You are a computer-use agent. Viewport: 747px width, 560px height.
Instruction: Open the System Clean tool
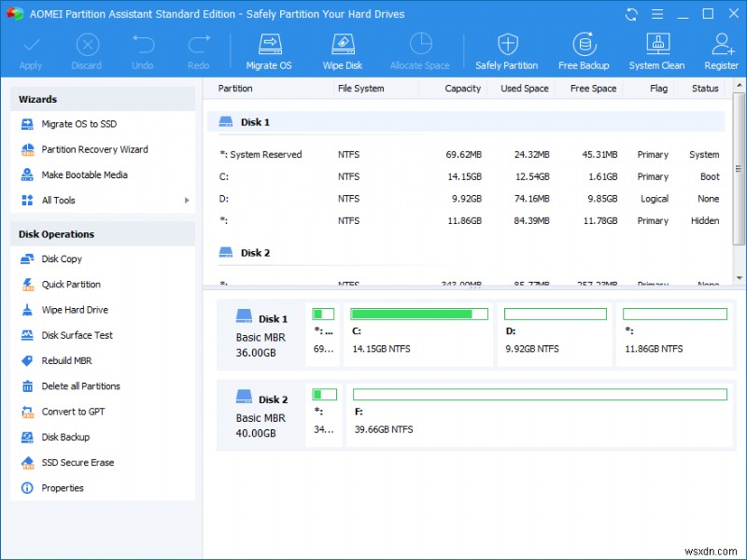[x=656, y=50]
